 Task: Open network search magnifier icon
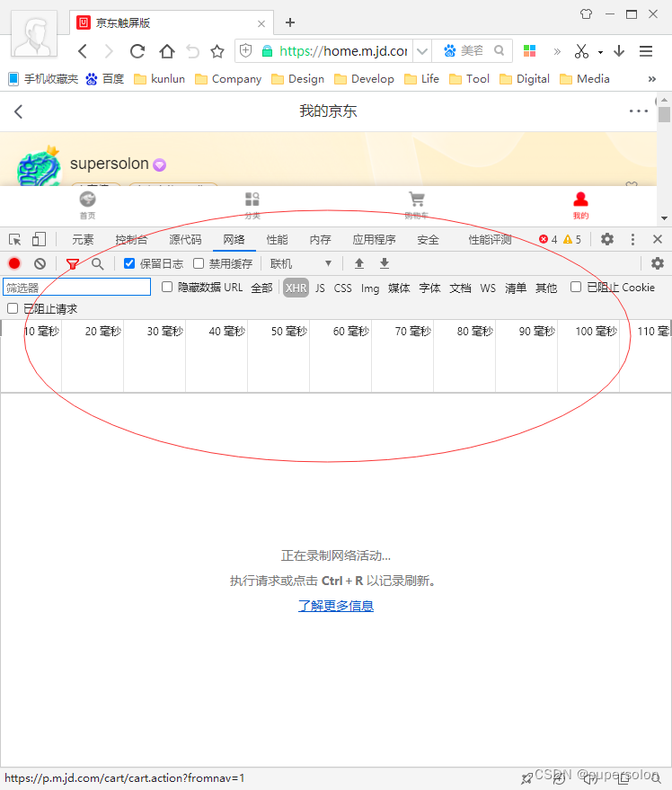[x=97, y=263]
